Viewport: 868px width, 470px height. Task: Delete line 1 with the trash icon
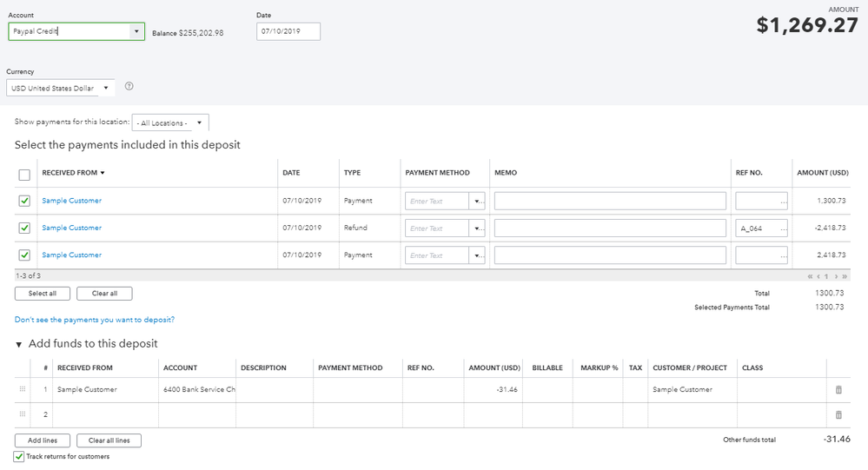click(x=838, y=390)
